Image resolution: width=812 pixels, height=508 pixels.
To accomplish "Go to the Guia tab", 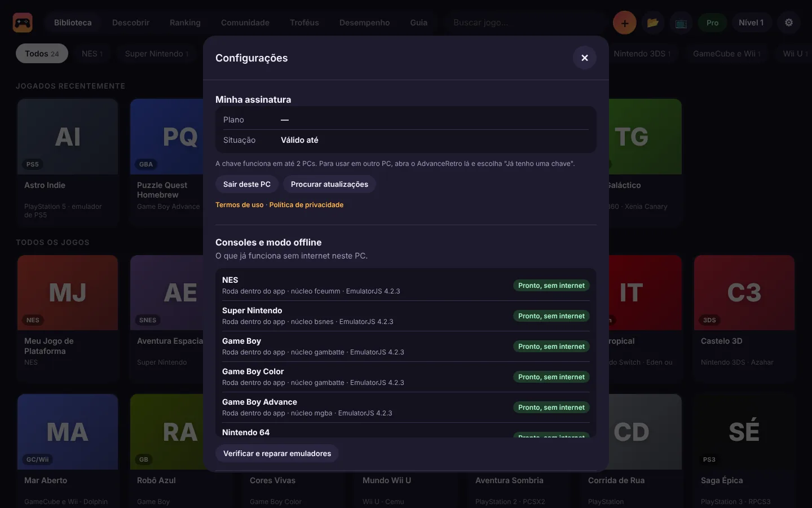I will tap(419, 23).
